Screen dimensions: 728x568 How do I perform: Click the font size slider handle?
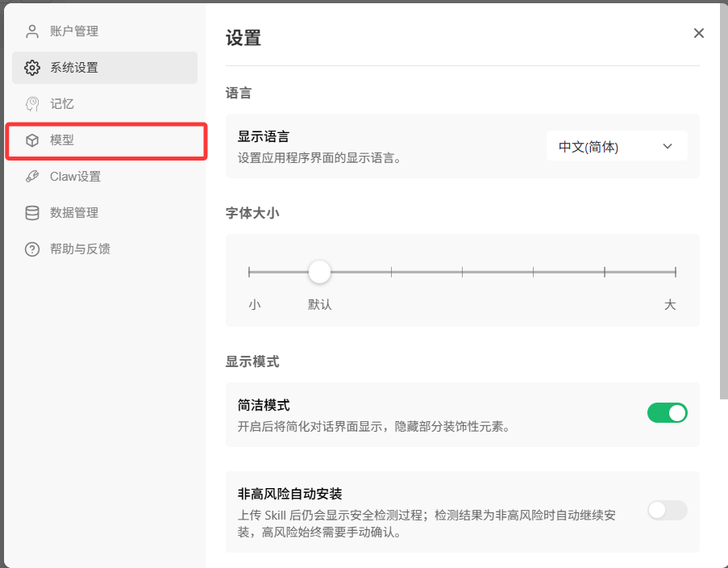click(x=319, y=272)
